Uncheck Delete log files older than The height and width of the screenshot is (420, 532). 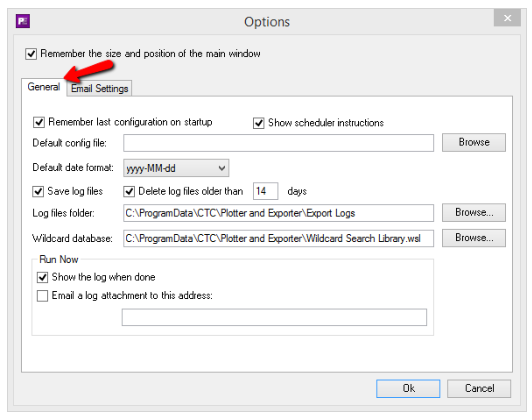[129, 191]
